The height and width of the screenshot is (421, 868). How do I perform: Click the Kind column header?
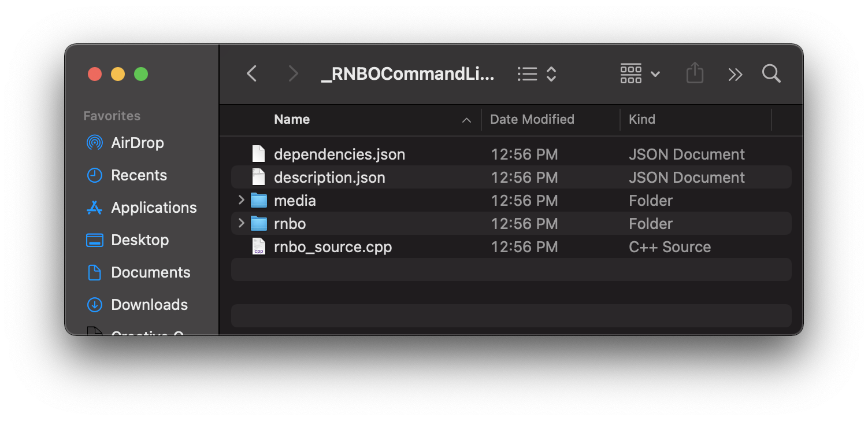(x=641, y=119)
